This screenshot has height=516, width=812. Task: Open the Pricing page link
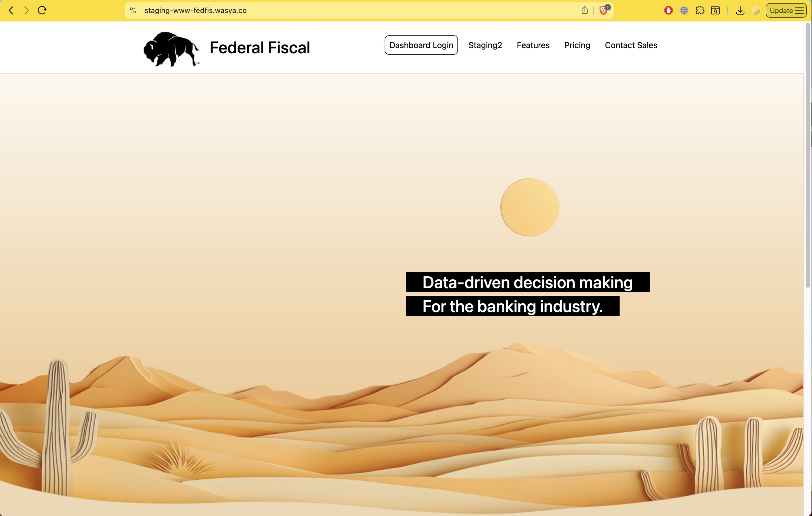pyautogui.click(x=577, y=45)
